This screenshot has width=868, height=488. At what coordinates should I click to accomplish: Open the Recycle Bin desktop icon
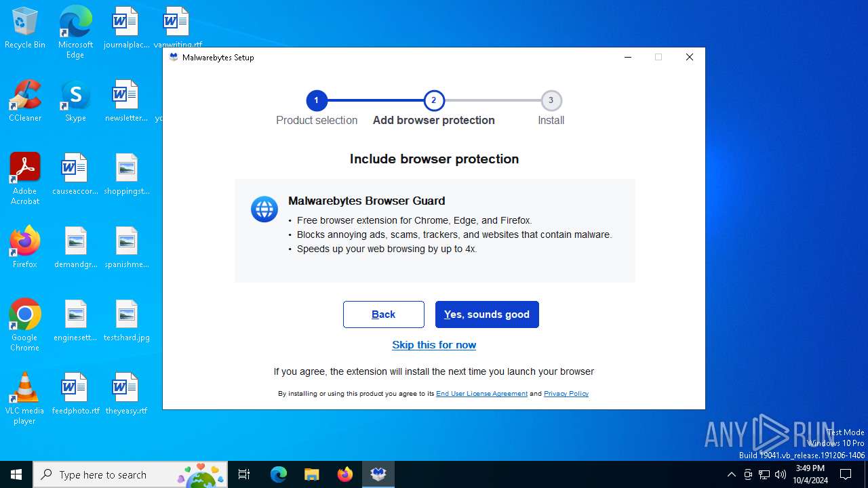point(25,28)
